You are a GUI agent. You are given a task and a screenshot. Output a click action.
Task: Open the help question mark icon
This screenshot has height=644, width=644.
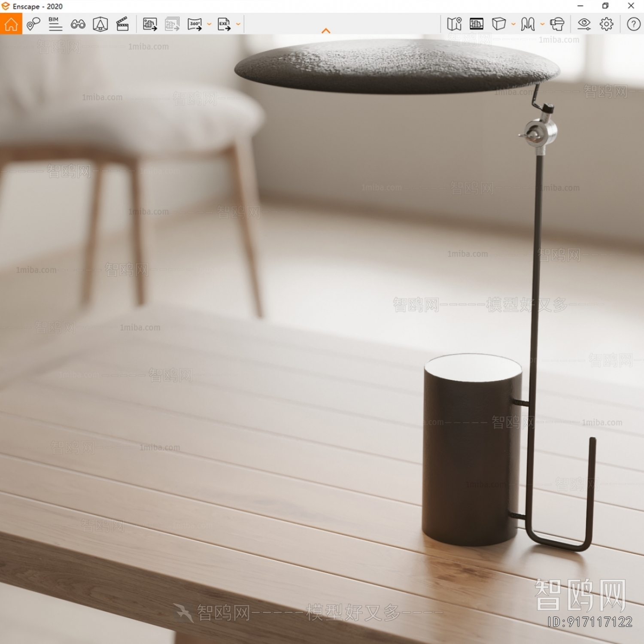pos(634,24)
